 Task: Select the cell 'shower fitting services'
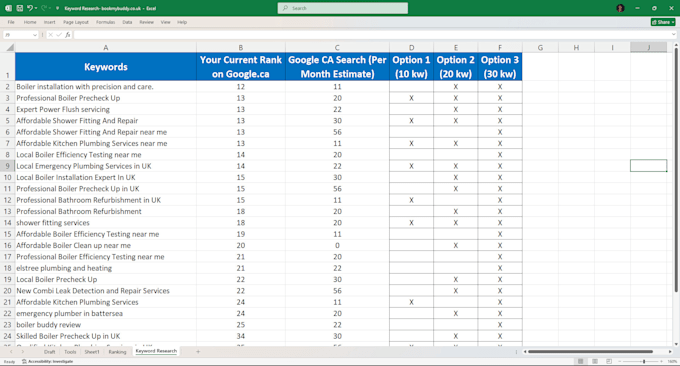click(x=106, y=223)
